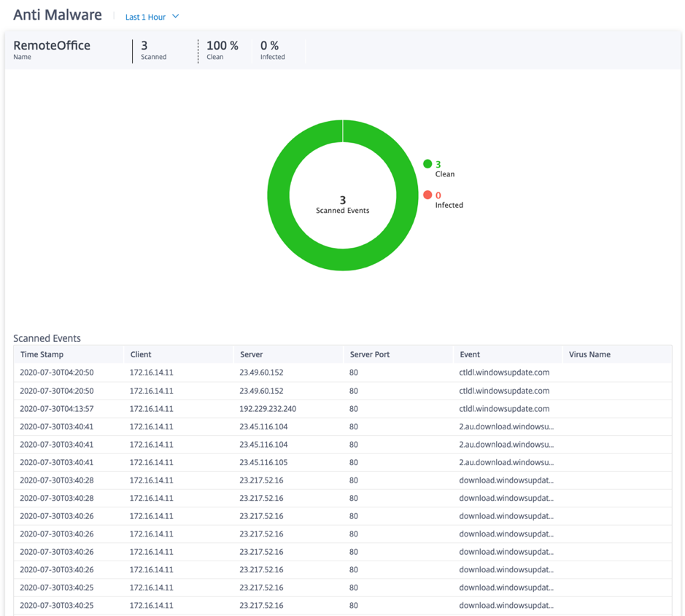Click the Anti Malware page title
The width and height of the screenshot is (685, 616).
point(57,15)
